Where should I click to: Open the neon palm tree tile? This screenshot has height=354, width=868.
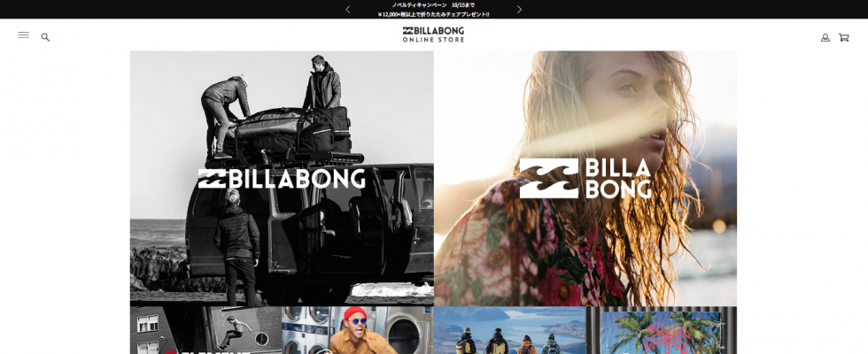[x=662, y=330]
